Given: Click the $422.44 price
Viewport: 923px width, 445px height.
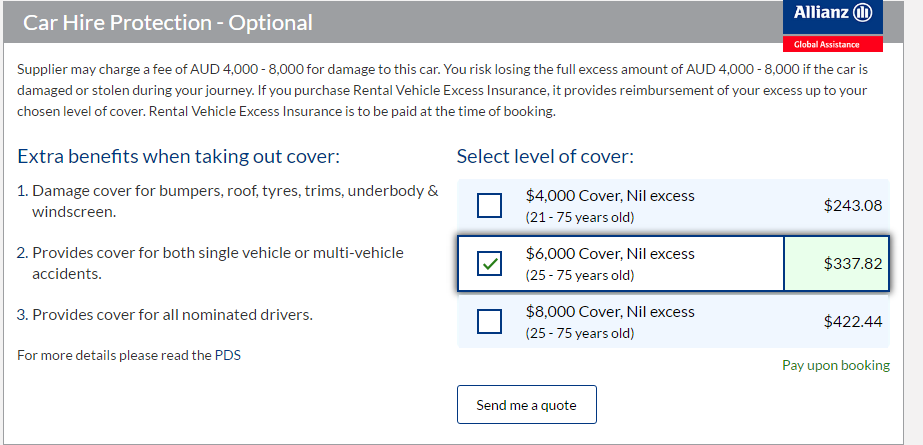Looking at the screenshot, I should tap(852, 322).
